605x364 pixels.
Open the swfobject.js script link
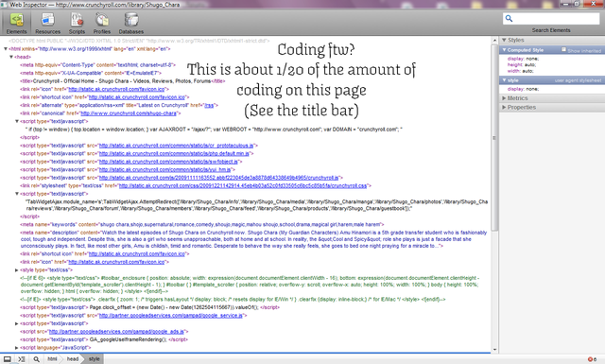click(x=168, y=162)
